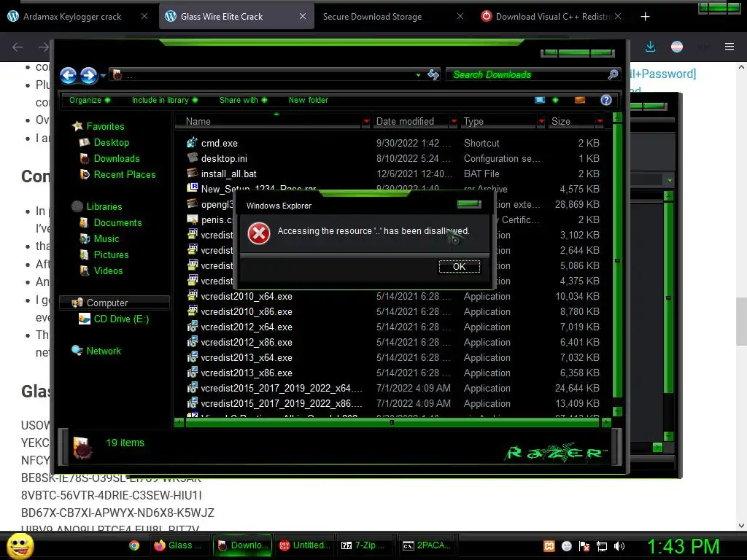Click the refresh icon next to address bar
This screenshot has width=747, height=560.
click(x=433, y=75)
